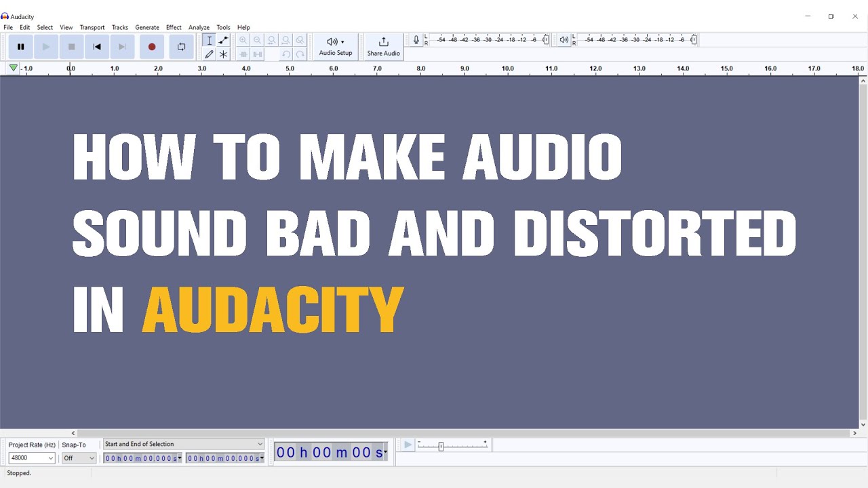Click the Silence audio selection icon
Image resolution: width=868 pixels, height=488 pixels.
click(x=258, y=54)
